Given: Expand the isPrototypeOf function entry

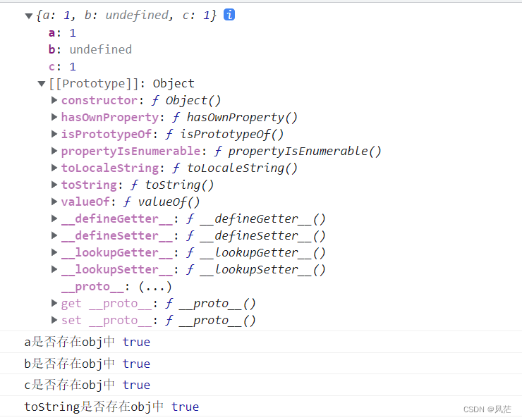Looking at the screenshot, I should click(54, 134).
